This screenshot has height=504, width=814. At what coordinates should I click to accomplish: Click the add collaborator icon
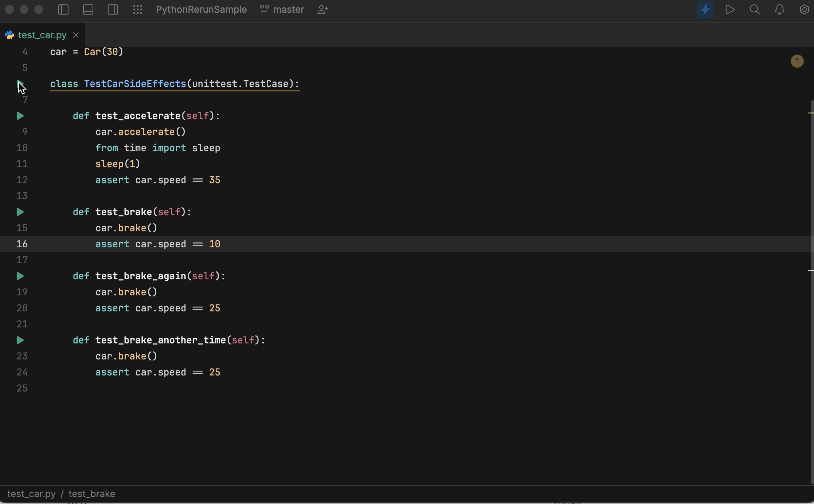323,9
